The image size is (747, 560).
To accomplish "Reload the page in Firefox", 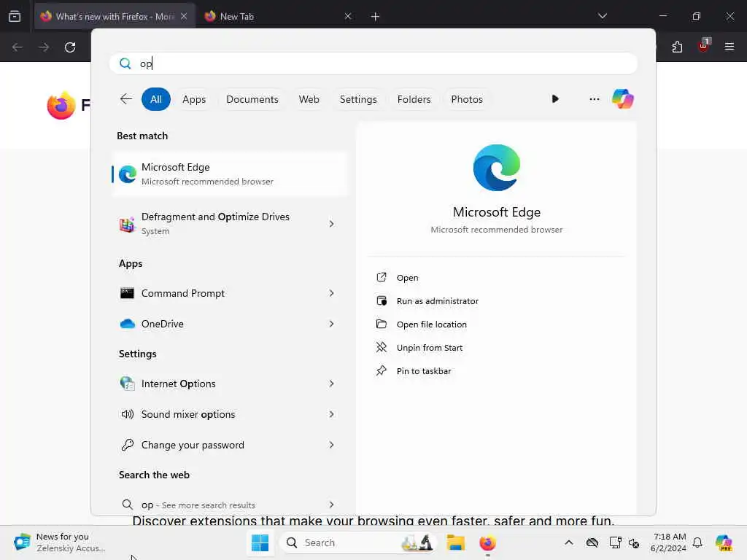I will click(70, 47).
